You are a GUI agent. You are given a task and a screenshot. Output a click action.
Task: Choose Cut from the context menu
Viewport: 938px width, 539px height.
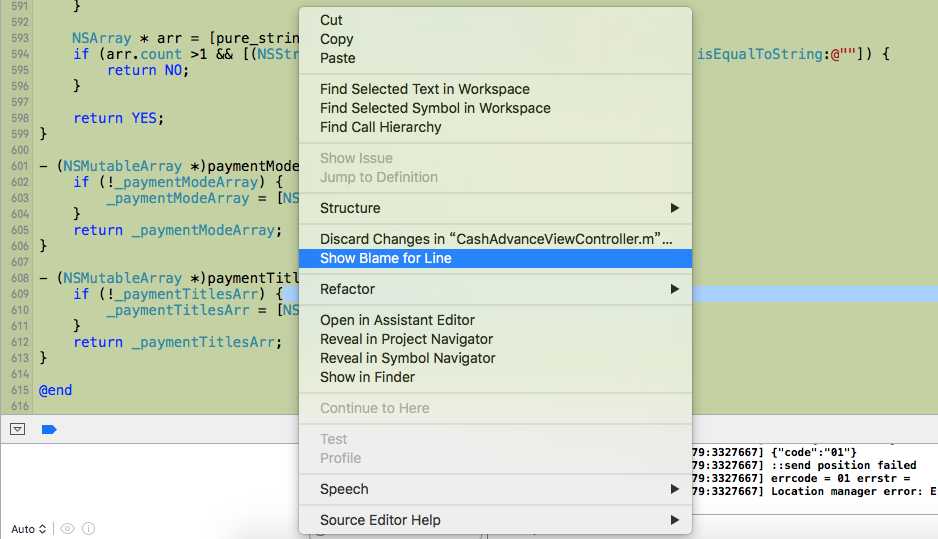point(331,20)
